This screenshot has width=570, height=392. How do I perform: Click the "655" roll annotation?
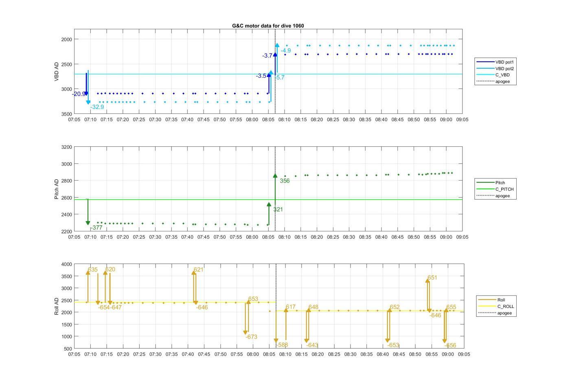point(451,307)
